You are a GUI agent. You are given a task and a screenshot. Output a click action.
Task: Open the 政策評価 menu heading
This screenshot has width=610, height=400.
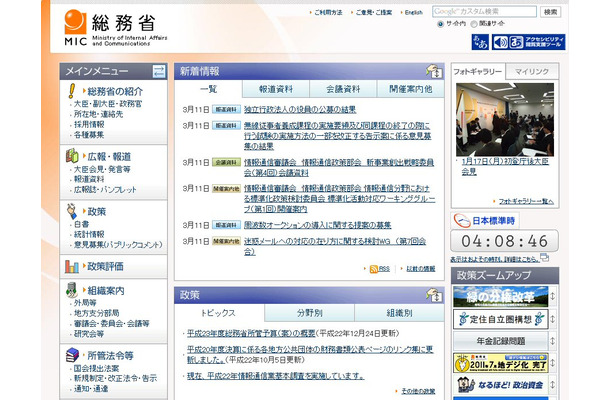coord(105,267)
